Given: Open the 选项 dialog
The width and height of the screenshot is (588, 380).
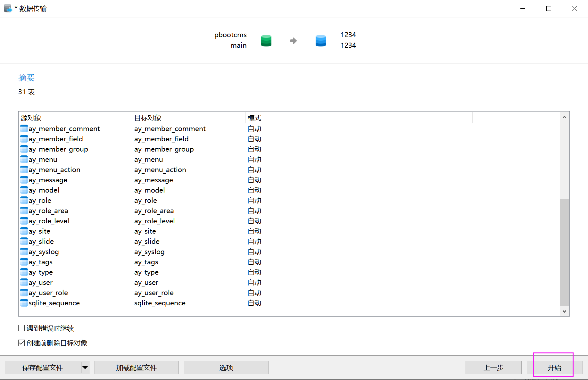Looking at the screenshot, I should (x=226, y=368).
